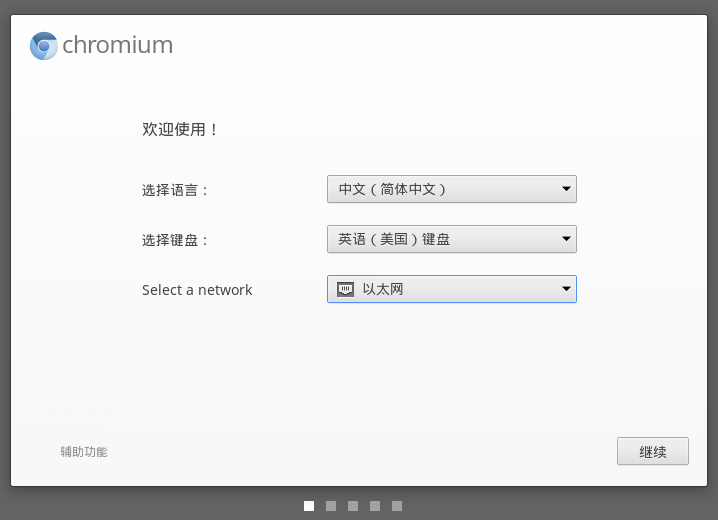Viewport: 718px width, 520px height.
Task: Click the keyboard dropdown arrow
Action: (x=566, y=239)
